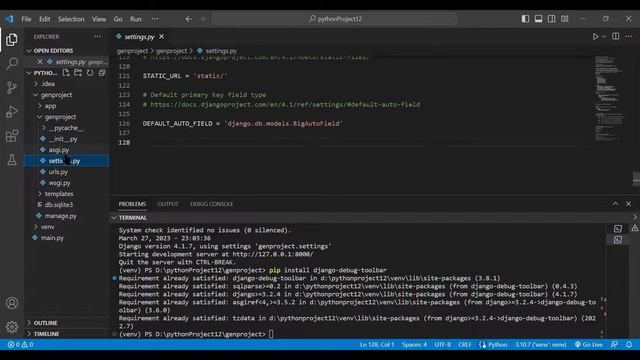Customize layout from title bar

(564, 19)
